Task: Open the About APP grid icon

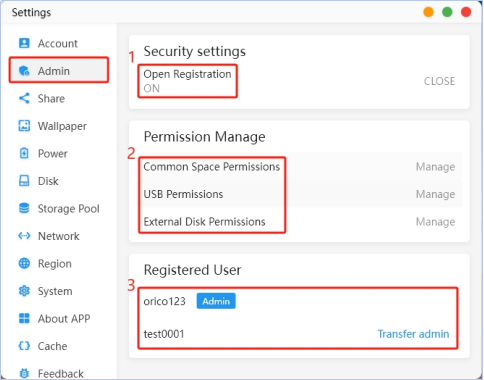Action: click(24, 318)
